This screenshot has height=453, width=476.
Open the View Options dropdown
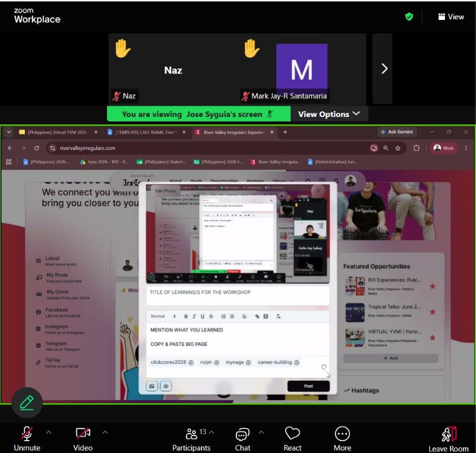[x=329, y=114]
